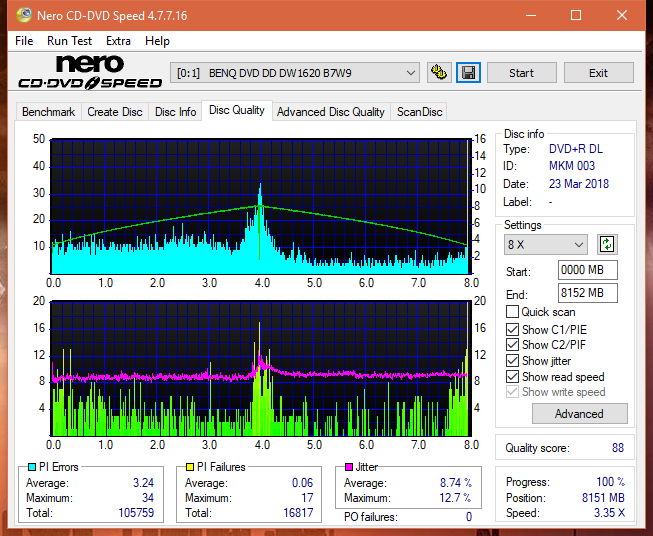Open the Extra menu
Screen dimensions: 653x536
tap(118, 41)
